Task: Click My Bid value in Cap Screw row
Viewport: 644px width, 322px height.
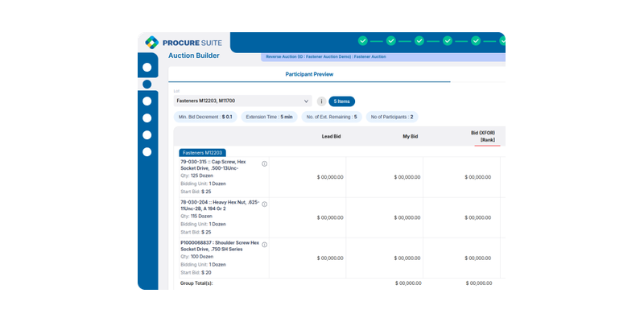Action: pos(407,177)
